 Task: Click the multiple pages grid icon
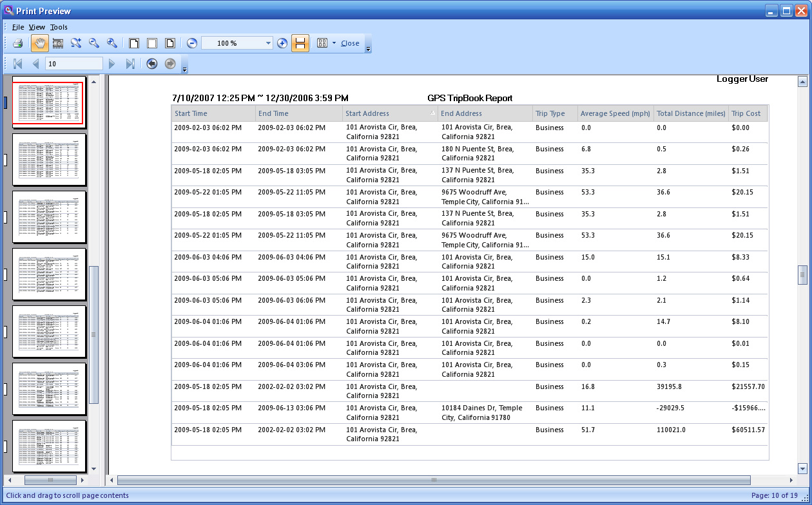(x=322, y=43)
